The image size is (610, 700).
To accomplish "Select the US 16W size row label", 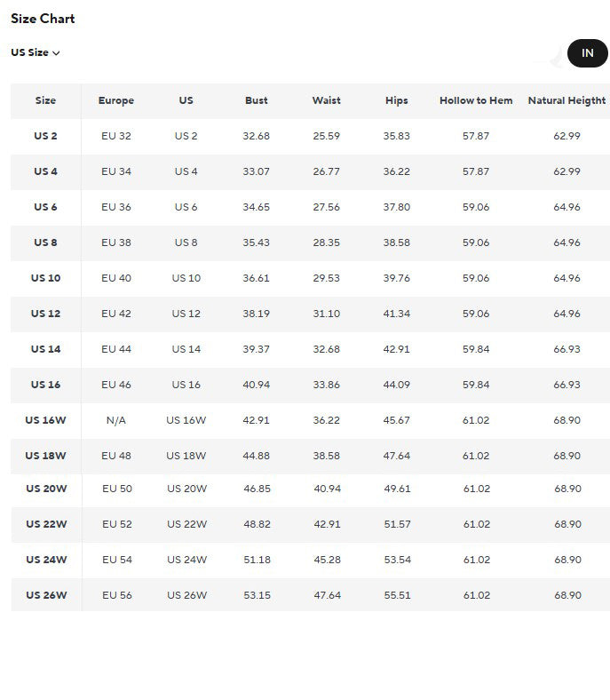I will coord(45,420).
